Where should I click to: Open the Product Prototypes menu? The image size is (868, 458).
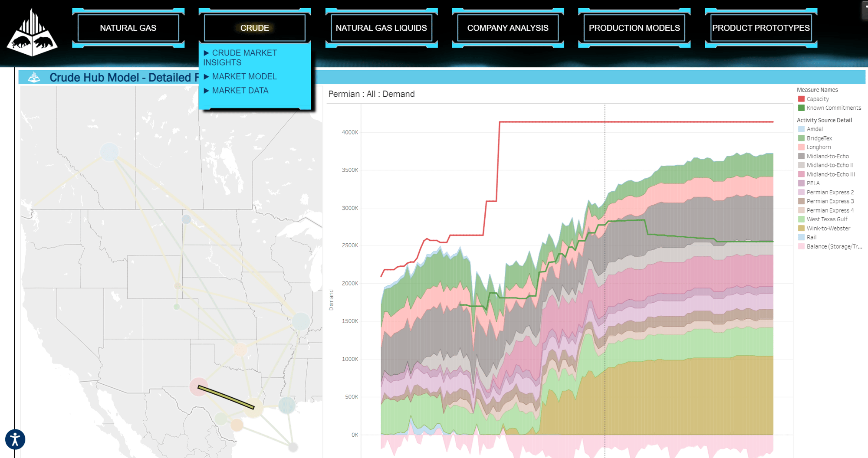[x=761, y=28]
